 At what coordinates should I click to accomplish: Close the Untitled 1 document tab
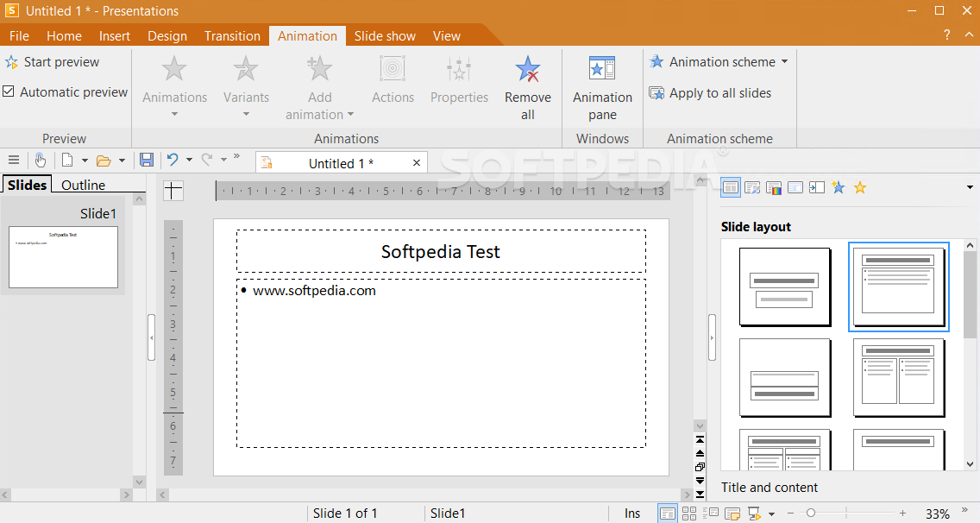click(417, 162)
